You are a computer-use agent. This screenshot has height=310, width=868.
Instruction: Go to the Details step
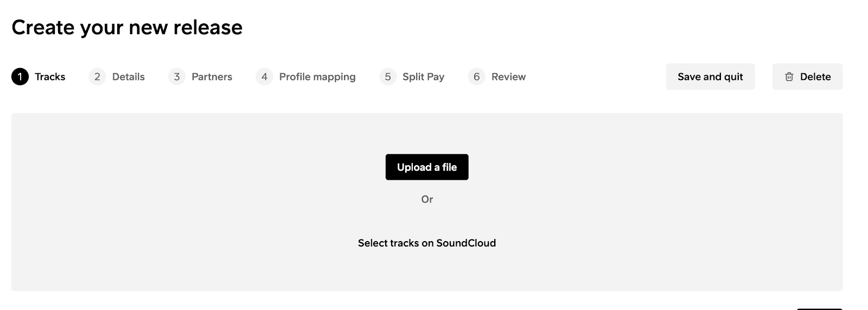coord(129,77)
